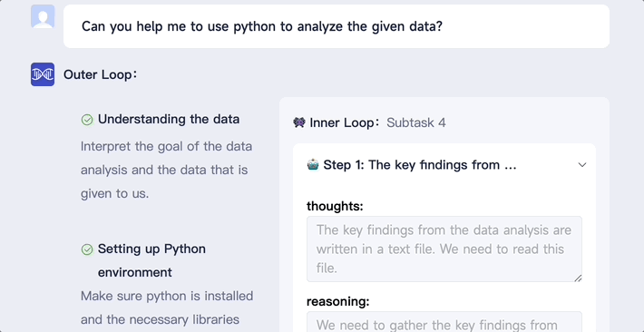
Task: Click the thoughts label
Action: coord(335,206)
